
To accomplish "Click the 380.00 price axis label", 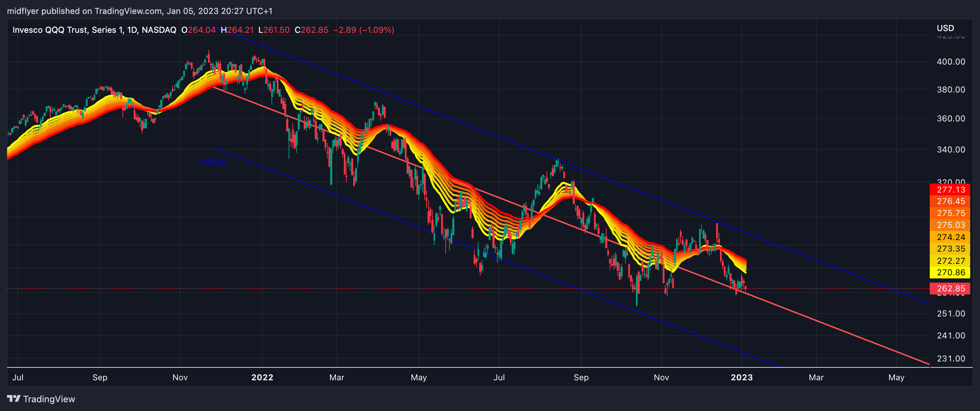I will tap(951, 90).
